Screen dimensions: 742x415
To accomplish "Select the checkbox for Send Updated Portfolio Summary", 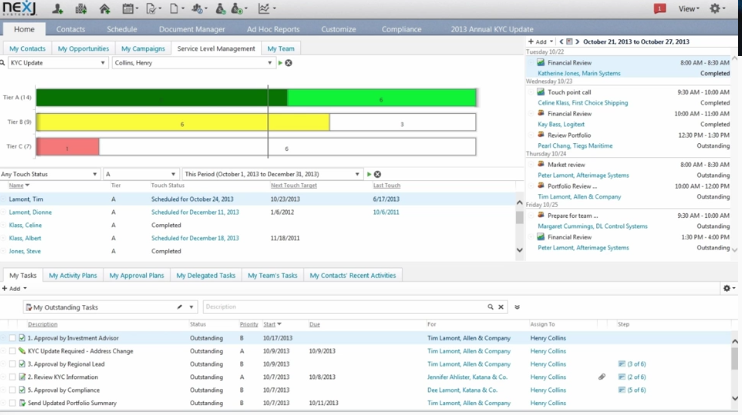I will point(13,403).
